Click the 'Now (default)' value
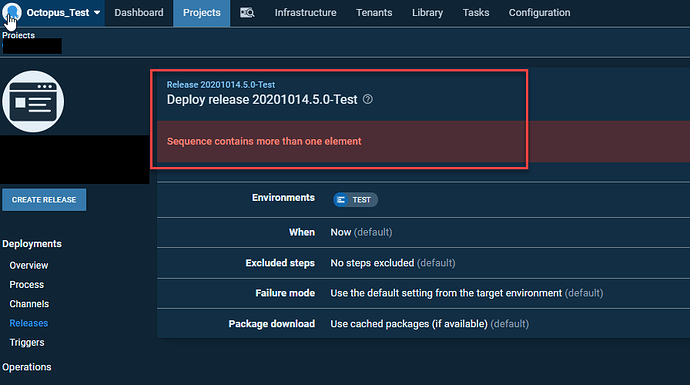Image resolution: width=690 pixels, height=385 pixels. click(361, 232)
